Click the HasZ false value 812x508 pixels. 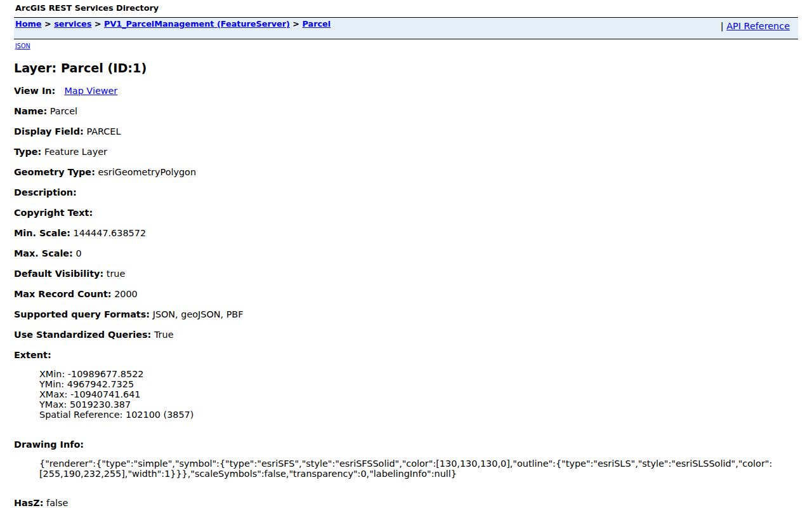pos(57,503)
